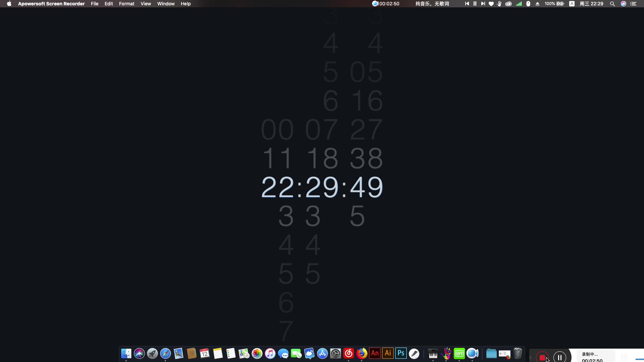Click the menu bar date and time
The height and width of the screenshot is (362, 644).
tap(591, 4)
